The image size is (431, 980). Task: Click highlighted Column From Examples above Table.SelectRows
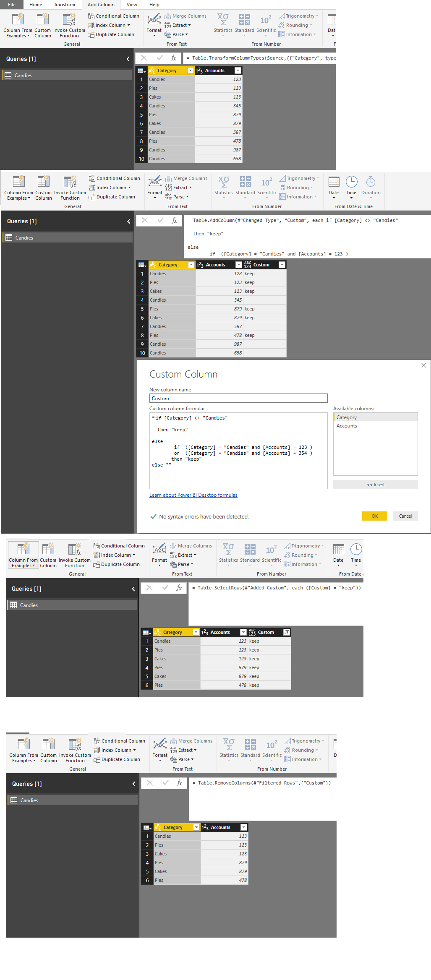(x=23, y=555)
